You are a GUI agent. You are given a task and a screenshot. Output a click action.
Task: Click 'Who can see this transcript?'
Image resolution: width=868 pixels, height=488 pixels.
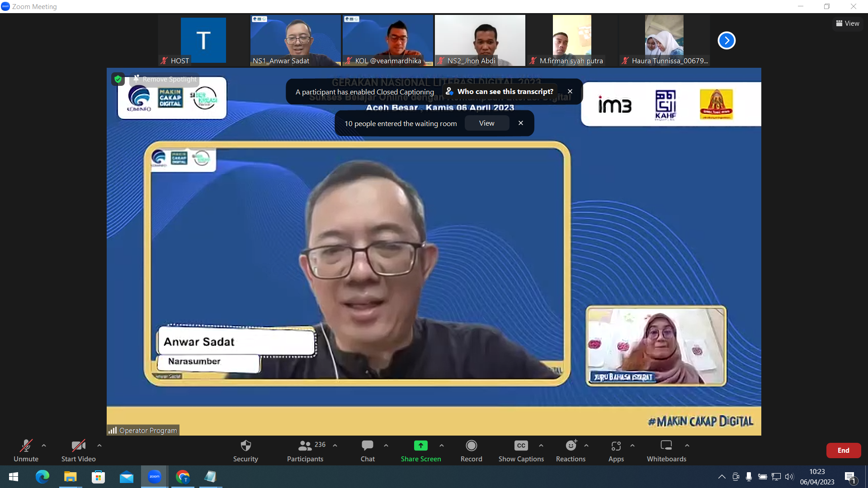pos(500,91)
